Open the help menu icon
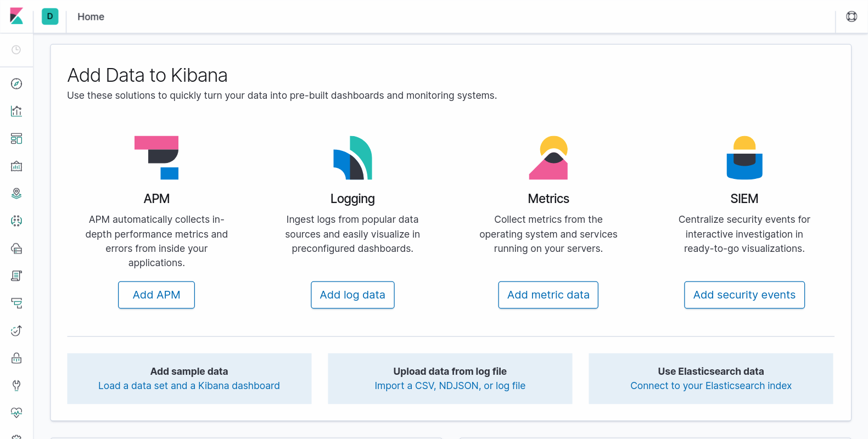The height and width of the screenshot is (439, 868). [x=852, y=16]
